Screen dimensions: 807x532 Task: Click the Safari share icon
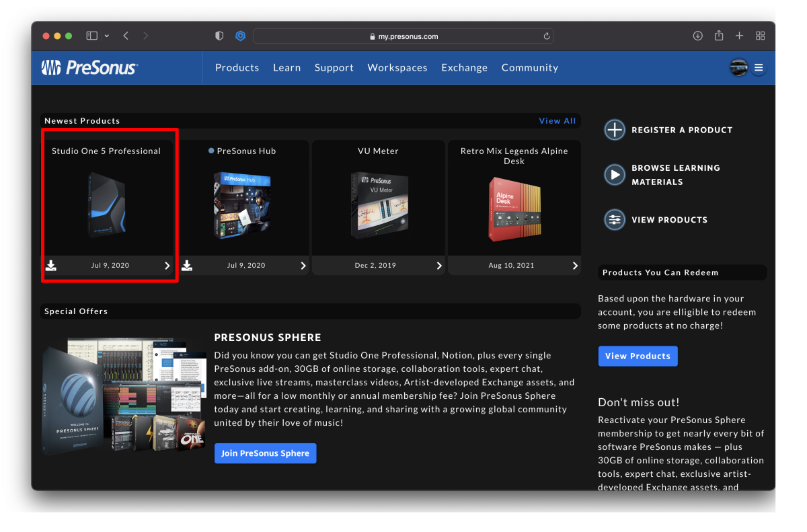(719, 35)
